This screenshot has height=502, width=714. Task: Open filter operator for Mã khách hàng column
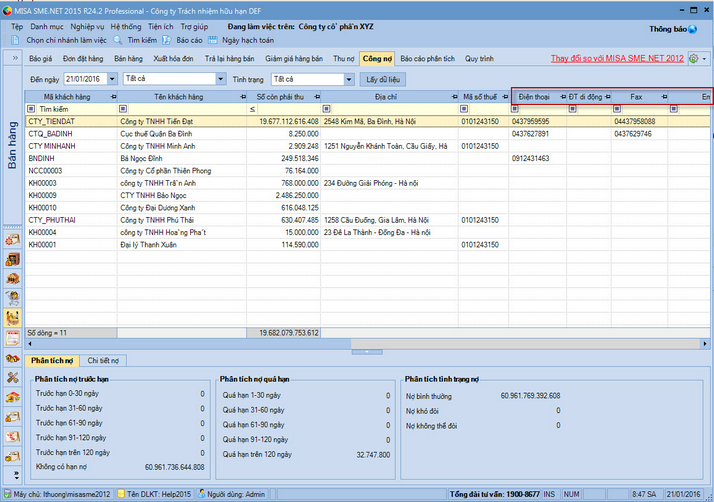[x=31, y=109]
